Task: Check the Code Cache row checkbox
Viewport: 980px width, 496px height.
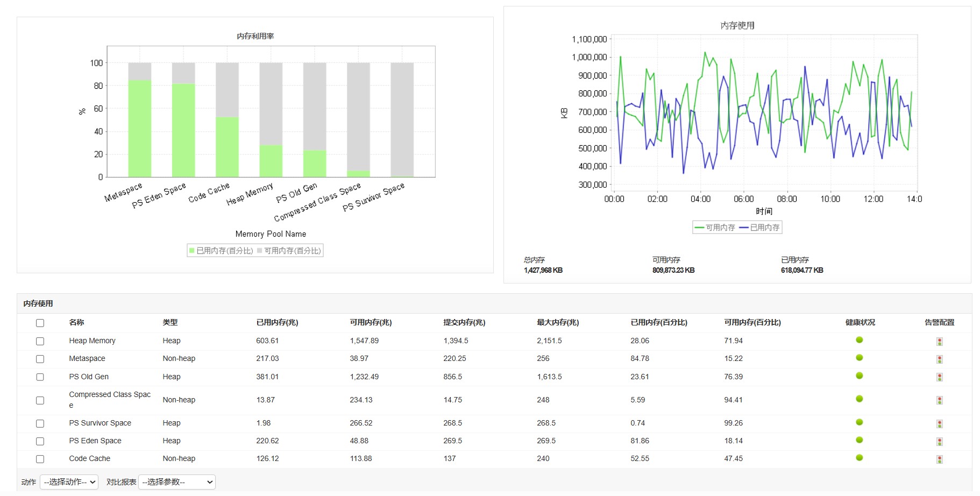Action: pos(40,459)
